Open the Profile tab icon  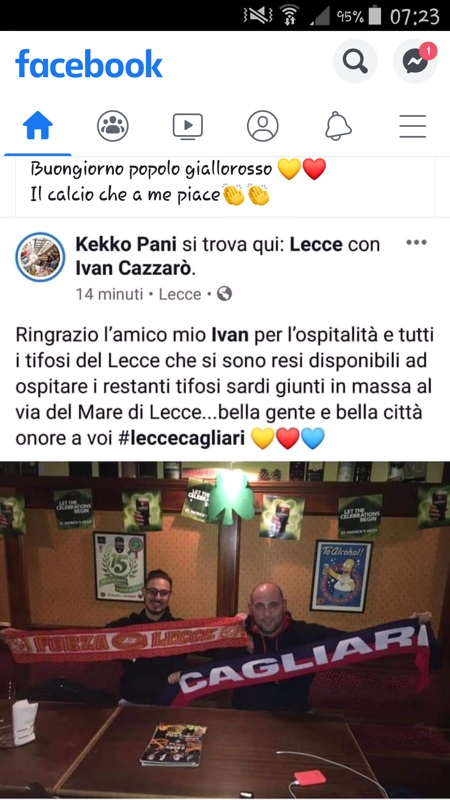(x=263, y=126)
